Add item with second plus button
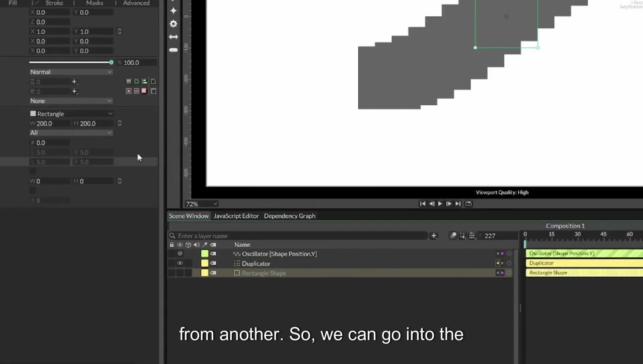Screen dimensions: 643x364 tap(74, 91)
